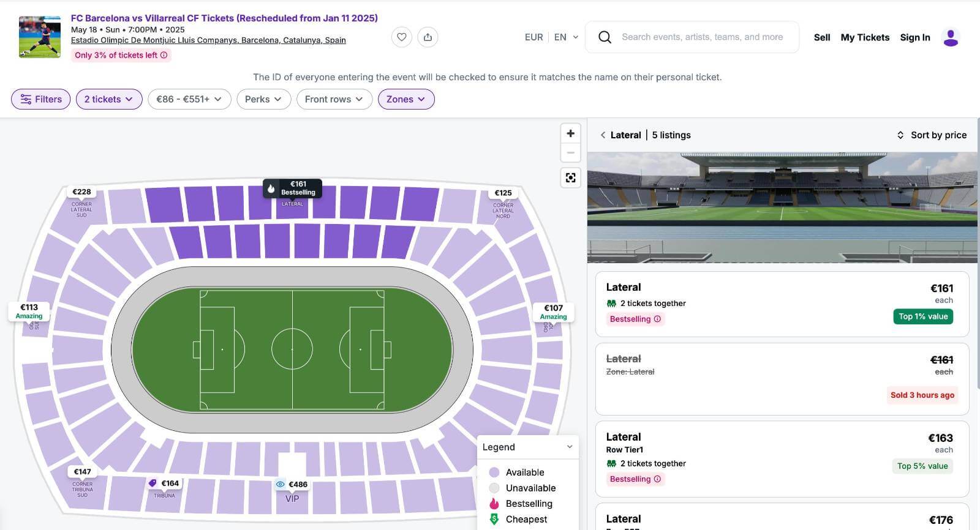The height and width of the screenshot is (530, 980).
Task: Click the share event icon
Action: (428, 37)
